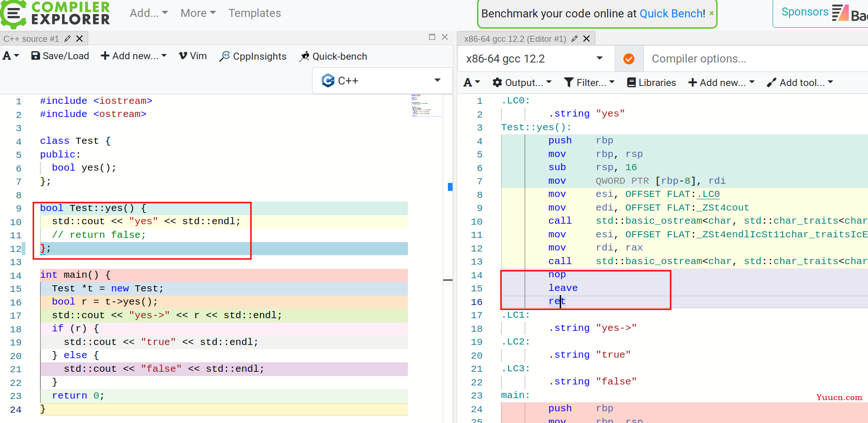Viewport: 868px width, 423px height.
Task: Click the .LC0 label link in assembly
Action: [708, 194]
